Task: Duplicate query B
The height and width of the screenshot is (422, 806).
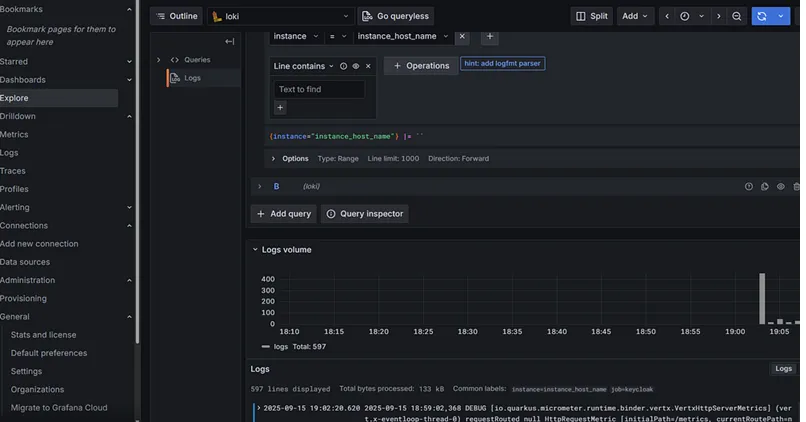Action: (x=765, y=187)
